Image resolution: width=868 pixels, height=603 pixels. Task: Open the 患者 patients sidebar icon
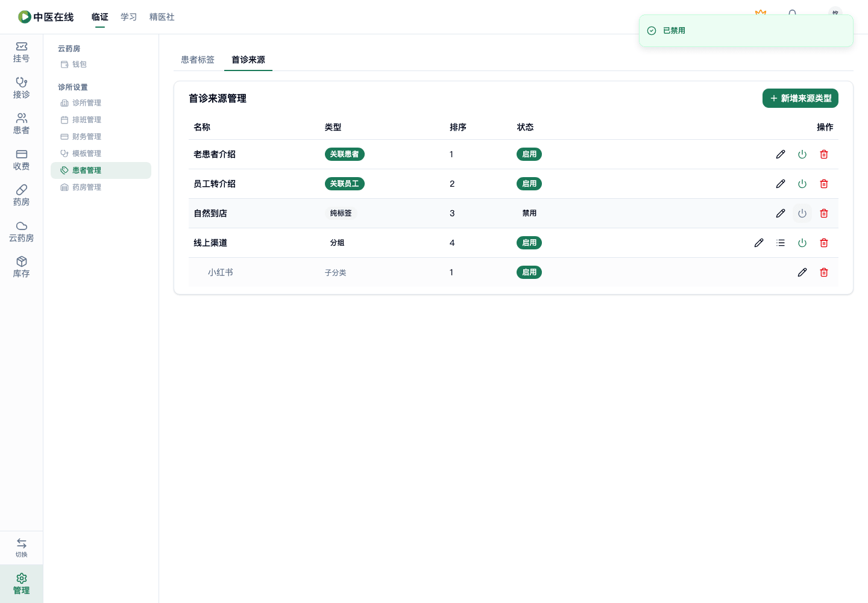click(x=21, y=124)
